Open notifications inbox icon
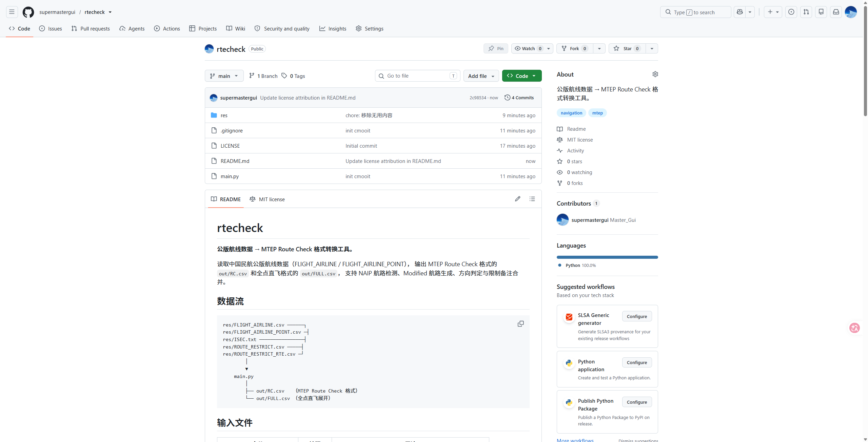The height and width of the screenshot is (442, 868). click(836, 12)
